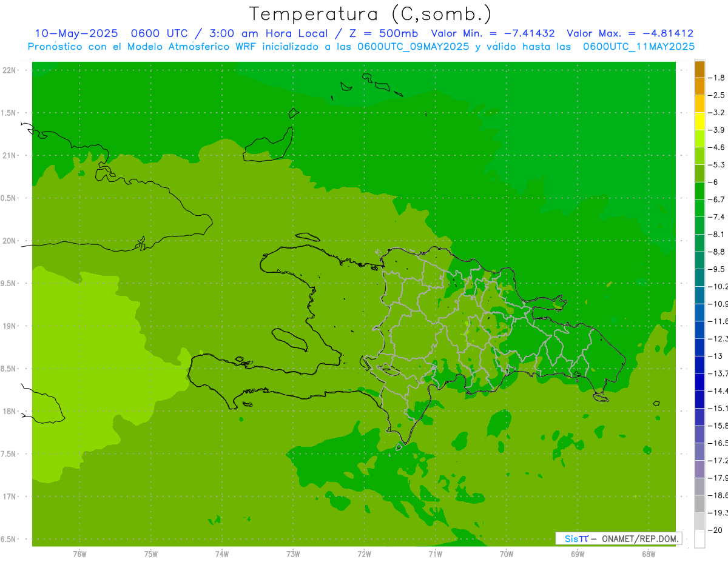Click the '19N' latitude axis label

(10, 326)
